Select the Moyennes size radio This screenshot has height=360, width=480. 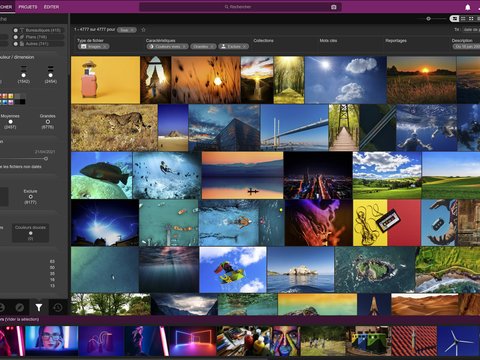point(10,122)
